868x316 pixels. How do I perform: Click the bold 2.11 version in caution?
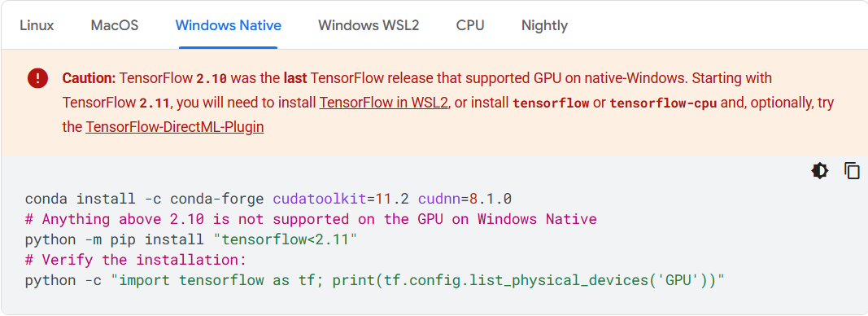tap(155, 103)
